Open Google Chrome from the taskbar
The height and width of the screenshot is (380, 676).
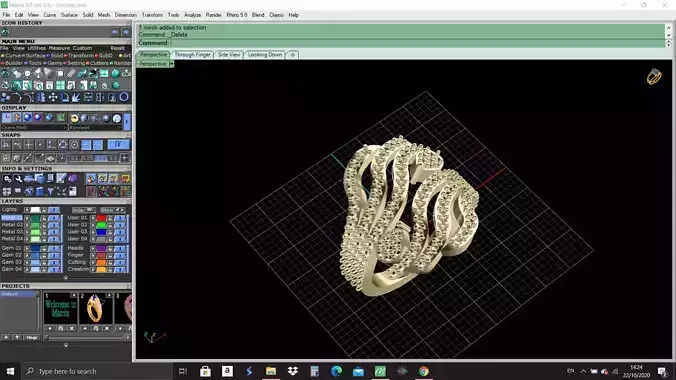tap(423, 371)
